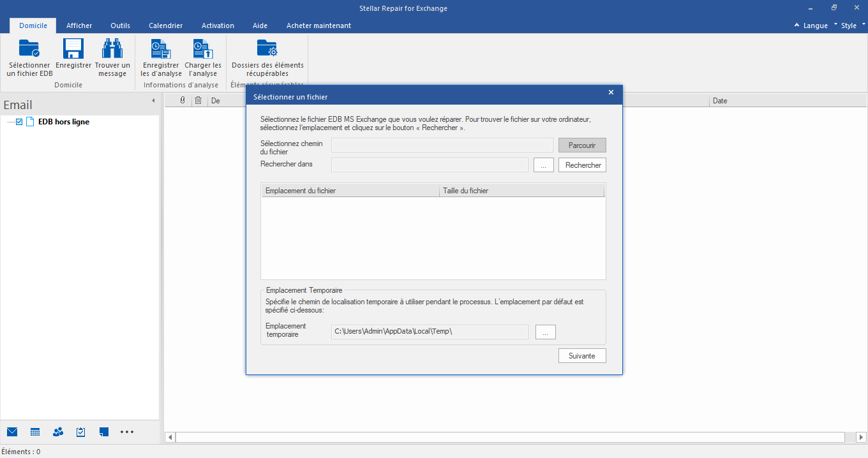Click Emplacement du fichier column header
868x458 pixels.
click(350, 191)
